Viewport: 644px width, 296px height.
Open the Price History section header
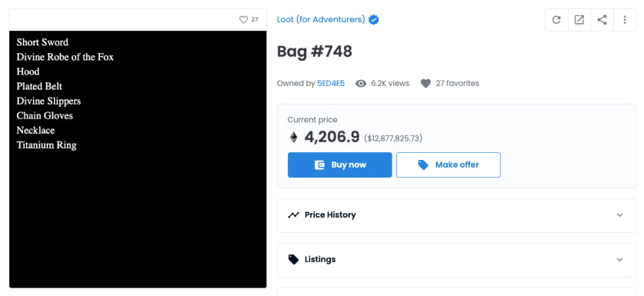457,215
